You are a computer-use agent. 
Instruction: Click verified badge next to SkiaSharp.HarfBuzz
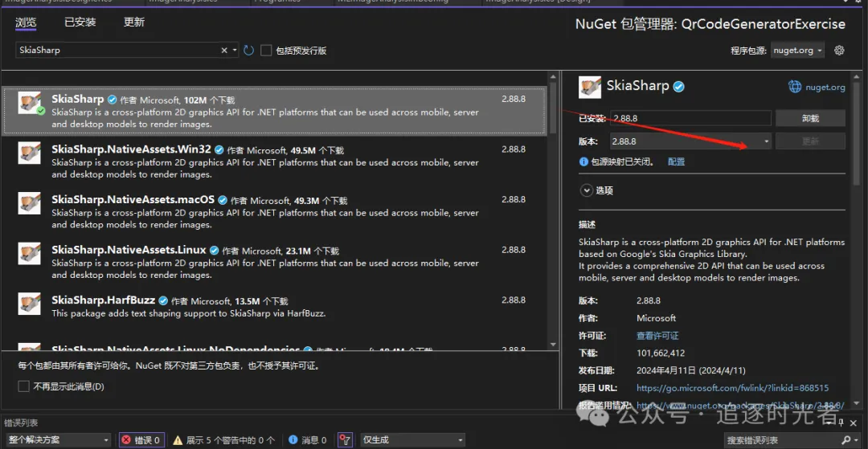pyautogui.click(x=163, y=301)
